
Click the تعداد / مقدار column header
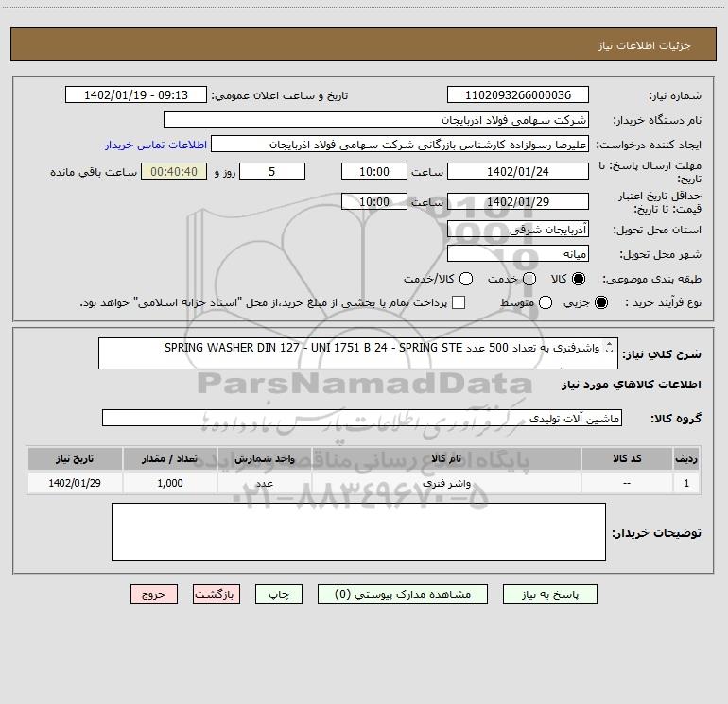[x=170, y=458]
